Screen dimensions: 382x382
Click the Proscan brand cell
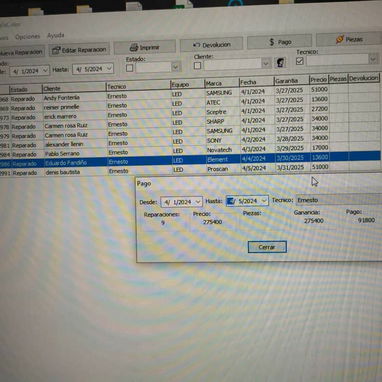[x=222, y=169]
